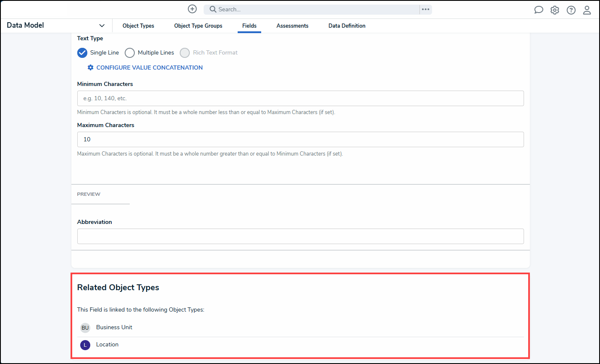Open the help question mark icon
Viewport: 600px width, 364px height.
[571, 10]
